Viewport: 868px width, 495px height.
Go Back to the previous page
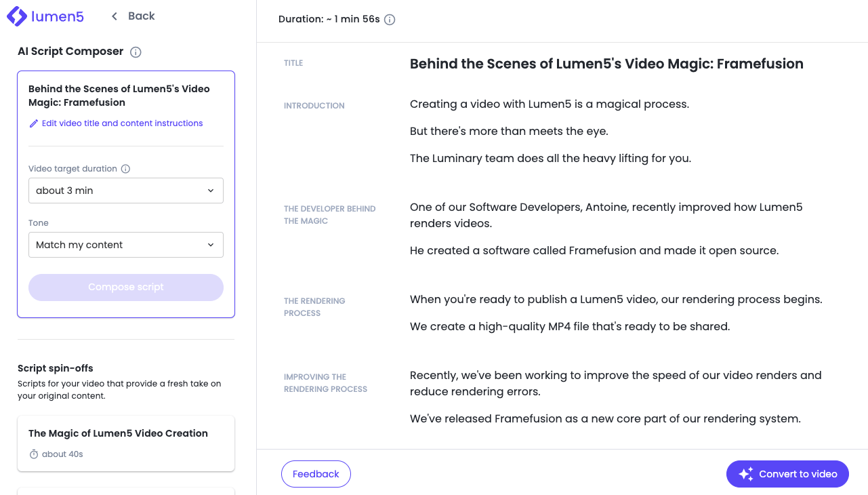click(x=133, y=16)
